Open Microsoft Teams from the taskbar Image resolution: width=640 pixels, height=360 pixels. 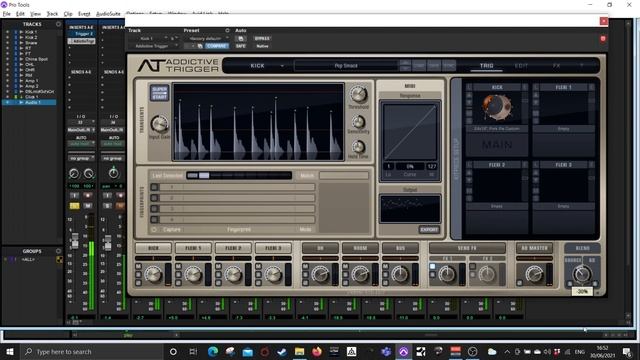[x=386, y=351]
